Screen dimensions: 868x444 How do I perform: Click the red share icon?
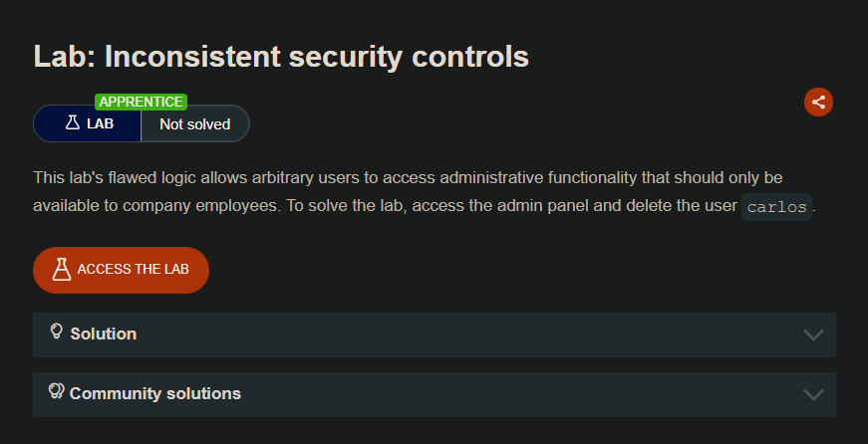818,102
